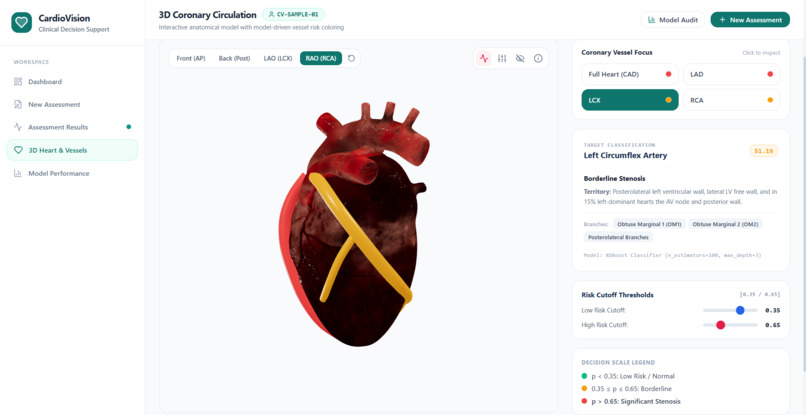The height and width of the screenshot is (415, 806).
Task: Open the Model Performance page
Action: point(72,173)
